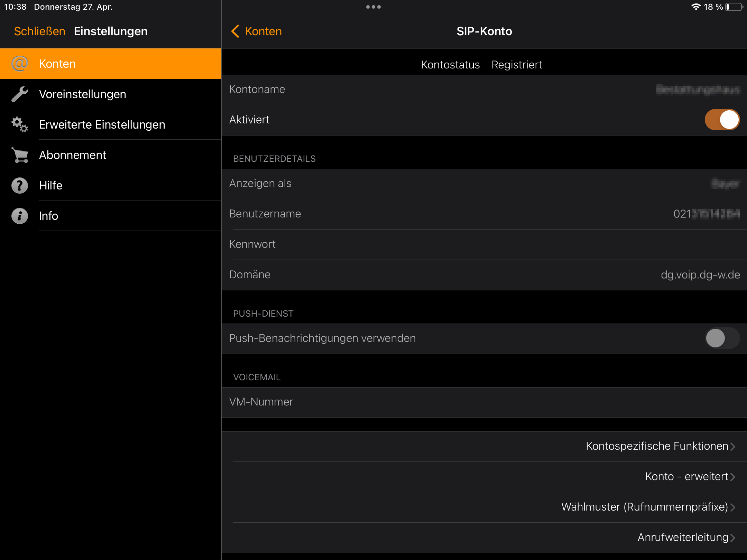This screenshot has width=747, height=560.
Task: Open Voreinstellungen menu item
Action: tap(111, 94)
